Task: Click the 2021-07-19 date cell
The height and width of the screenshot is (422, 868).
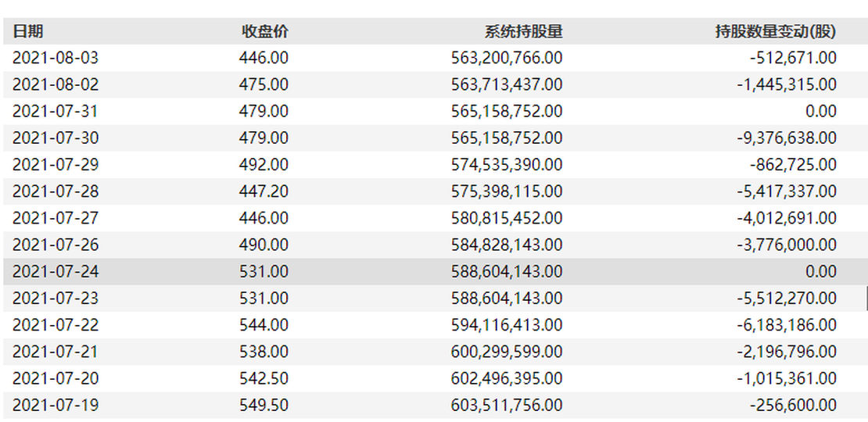Action: pyautogui.click(x=56, y=405)
